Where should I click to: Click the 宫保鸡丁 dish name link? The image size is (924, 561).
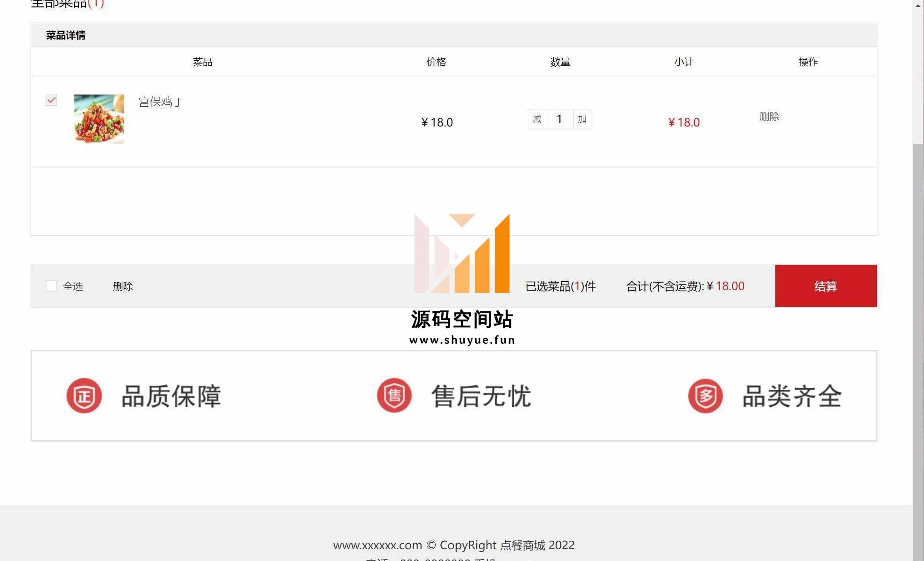point(161,102)
